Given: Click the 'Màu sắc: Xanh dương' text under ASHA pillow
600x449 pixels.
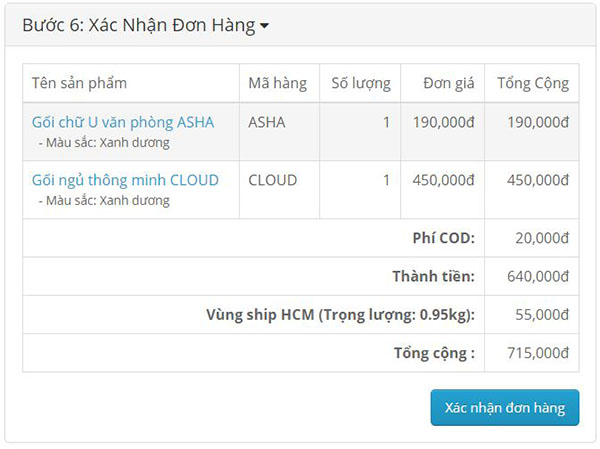Looking at the screenshot, I should (x=104, y=143).
